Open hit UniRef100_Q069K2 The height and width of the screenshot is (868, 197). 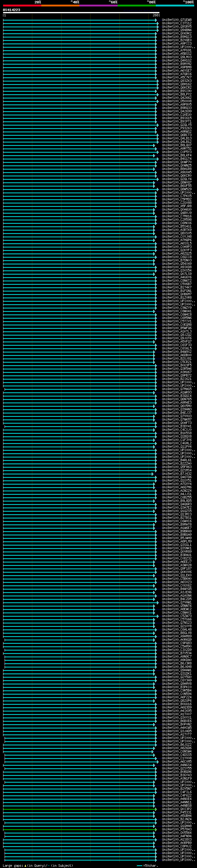pos(177,33)
